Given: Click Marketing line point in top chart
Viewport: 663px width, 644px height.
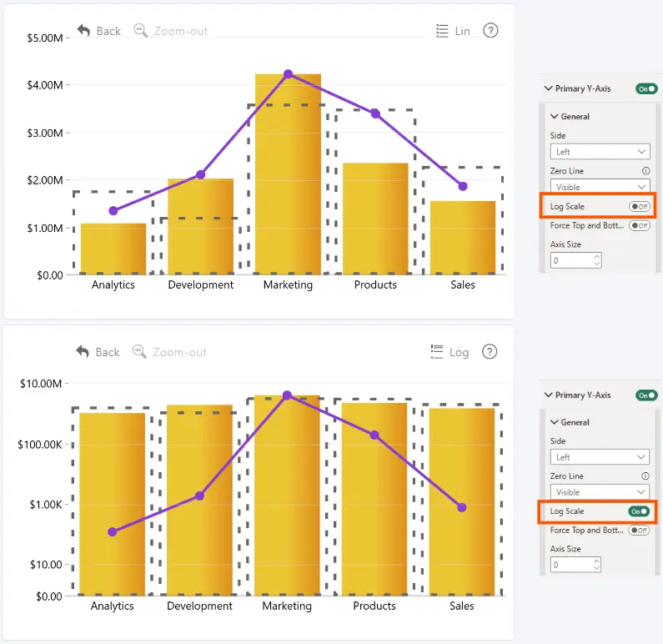Looking at the screenshot, I should tap(288, 74).
